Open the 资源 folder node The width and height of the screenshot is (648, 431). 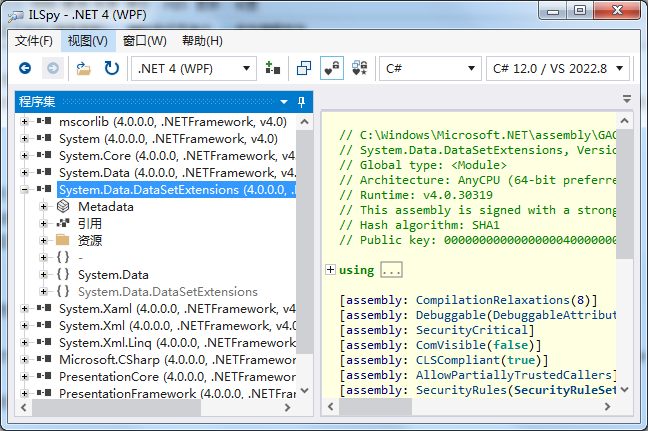(89, 240)
